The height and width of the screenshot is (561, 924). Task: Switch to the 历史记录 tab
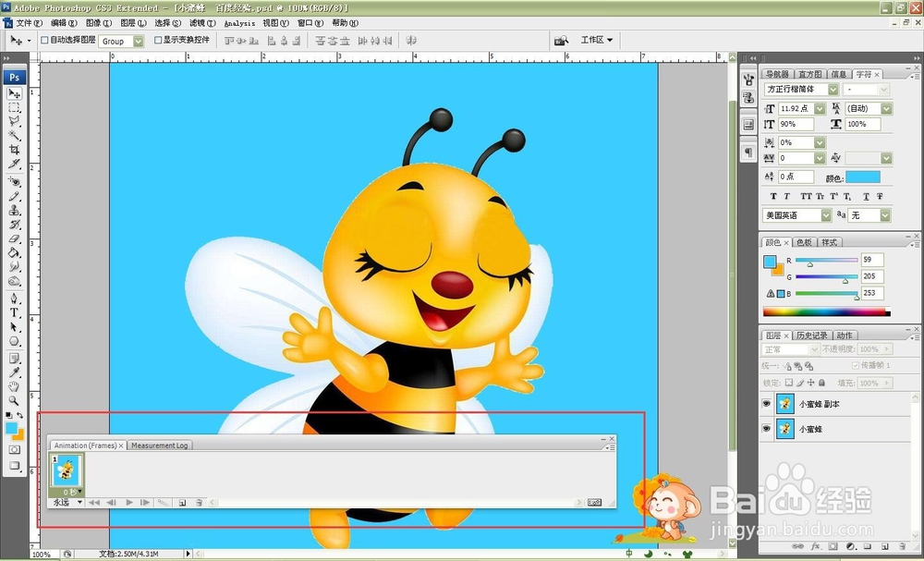point(812,335)
